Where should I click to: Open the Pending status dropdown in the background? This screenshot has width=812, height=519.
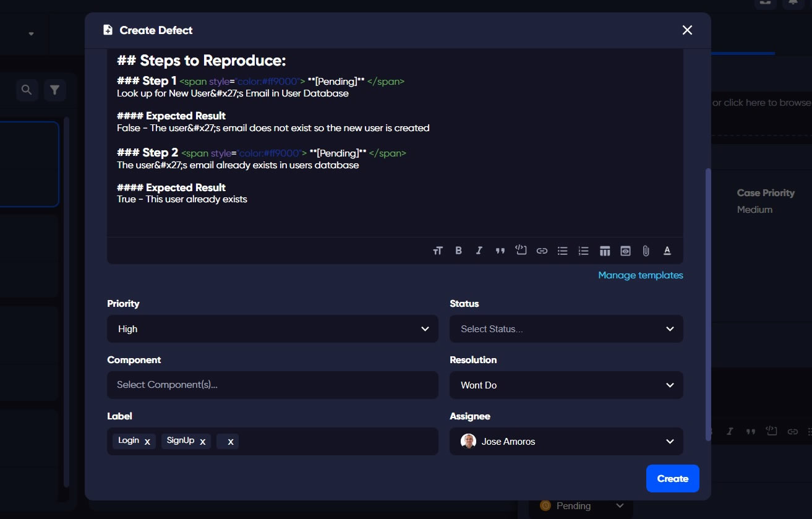(x=581, y=505)
